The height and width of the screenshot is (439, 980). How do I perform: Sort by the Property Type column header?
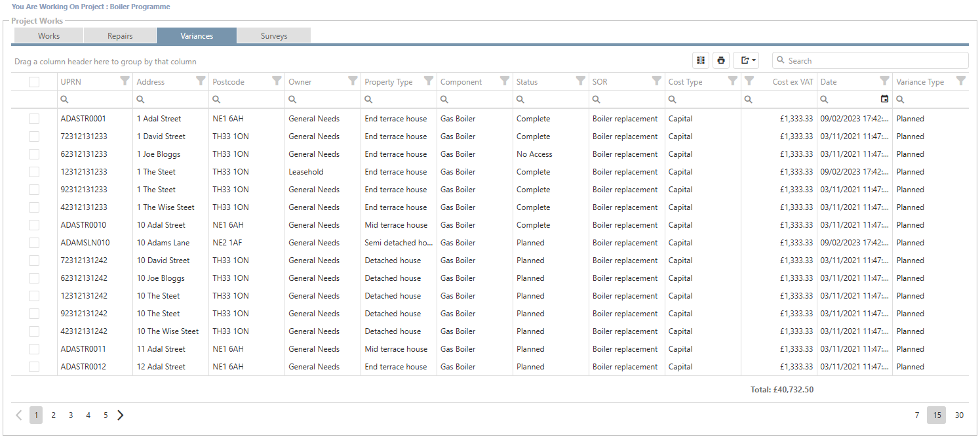point(389,82)
